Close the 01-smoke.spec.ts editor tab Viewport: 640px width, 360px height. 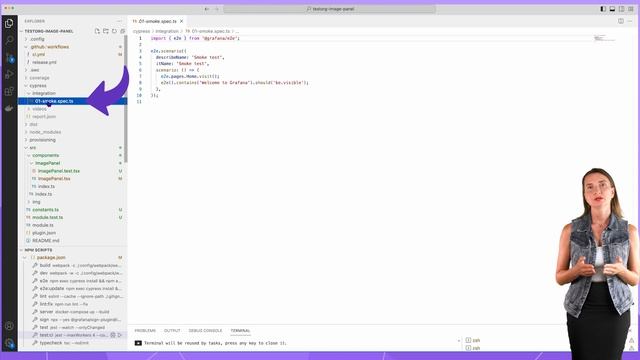(x=182, y=21)
